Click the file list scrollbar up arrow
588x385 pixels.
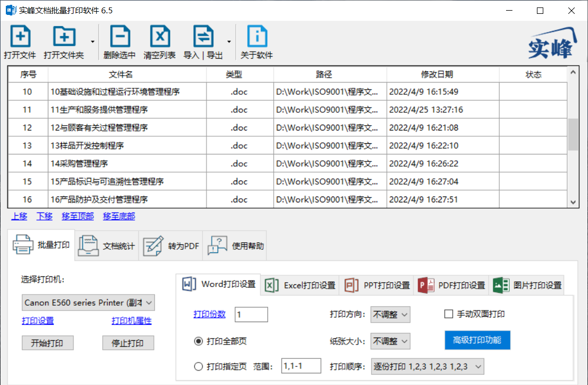pyautogui.click(x=573, y=72)
